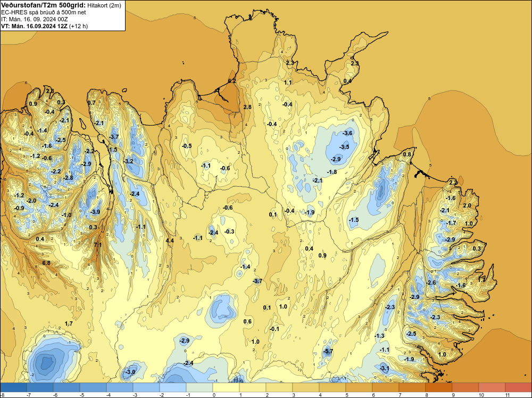
Task: Click the legend tick label -7
Action: pyautogui.click(x=29, y=395)
